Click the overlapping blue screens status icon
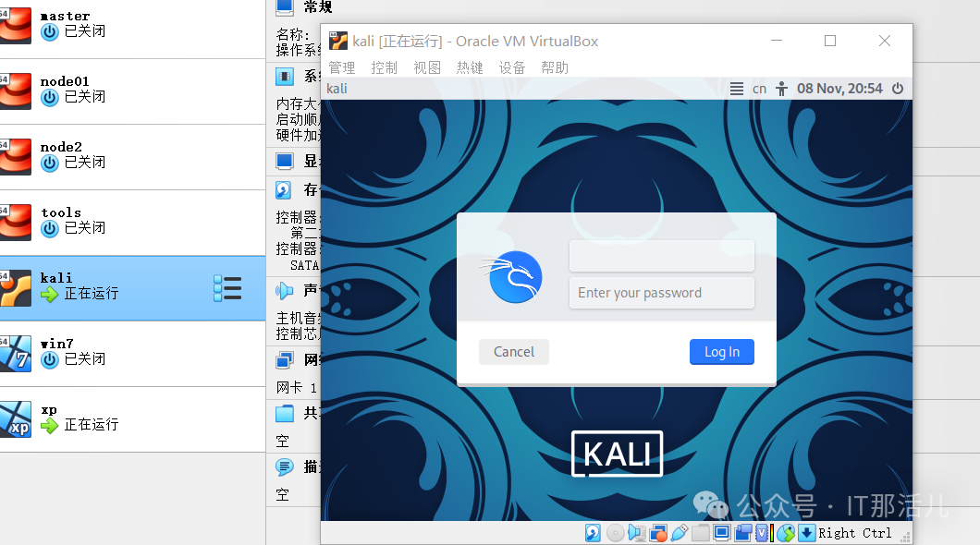 pos(743,532)
